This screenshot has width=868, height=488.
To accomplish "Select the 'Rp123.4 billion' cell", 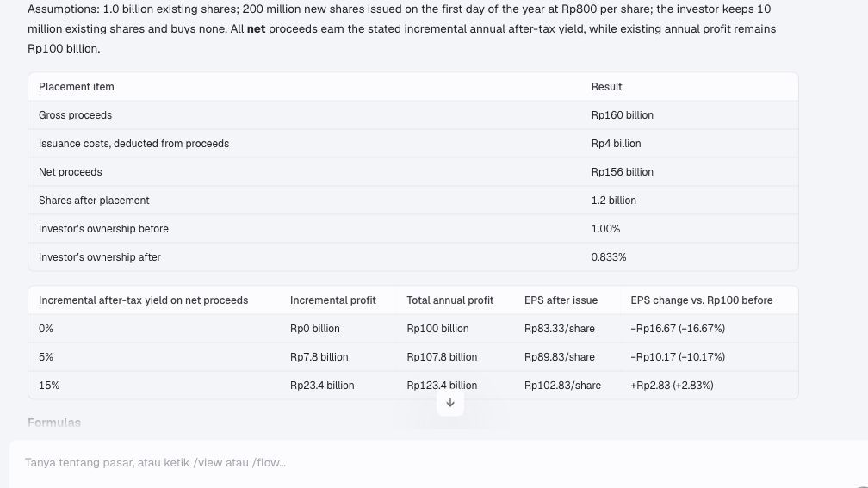I will (x=442, y=386).
